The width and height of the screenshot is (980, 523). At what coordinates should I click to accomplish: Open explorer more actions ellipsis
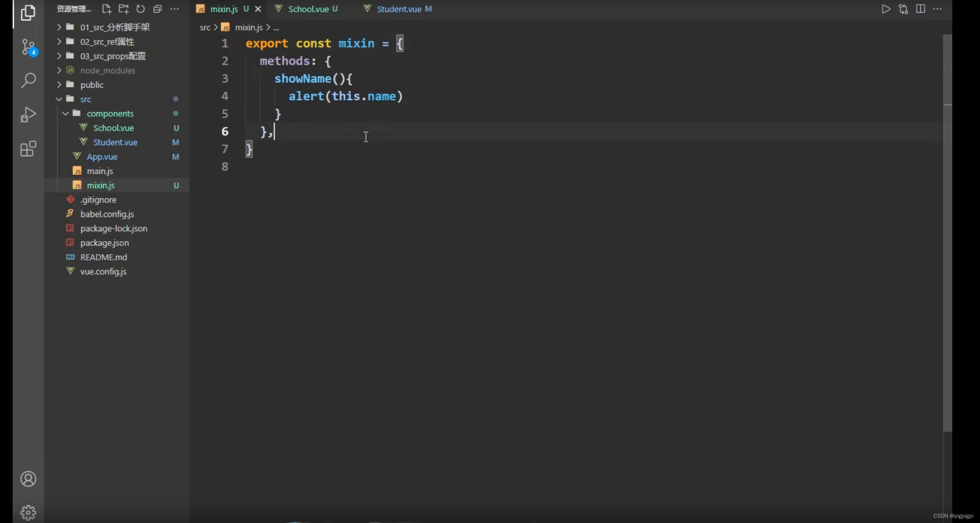click(175, 9)
